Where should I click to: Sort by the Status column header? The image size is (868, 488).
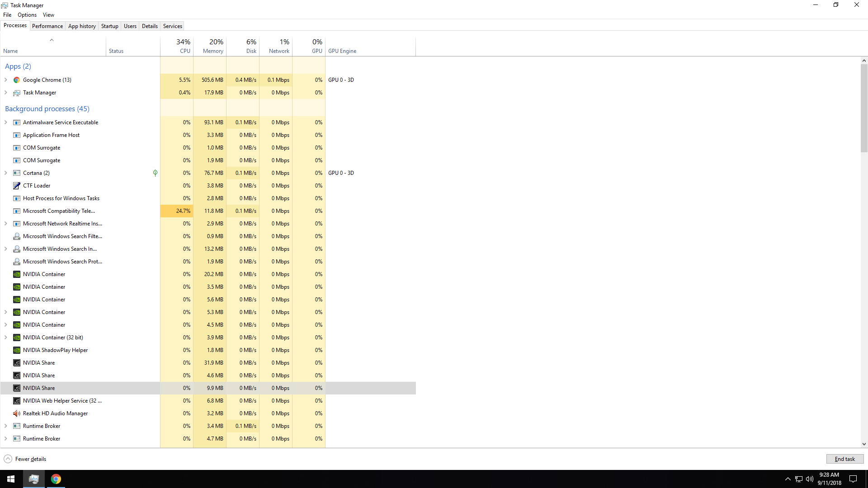click(133, 46)
